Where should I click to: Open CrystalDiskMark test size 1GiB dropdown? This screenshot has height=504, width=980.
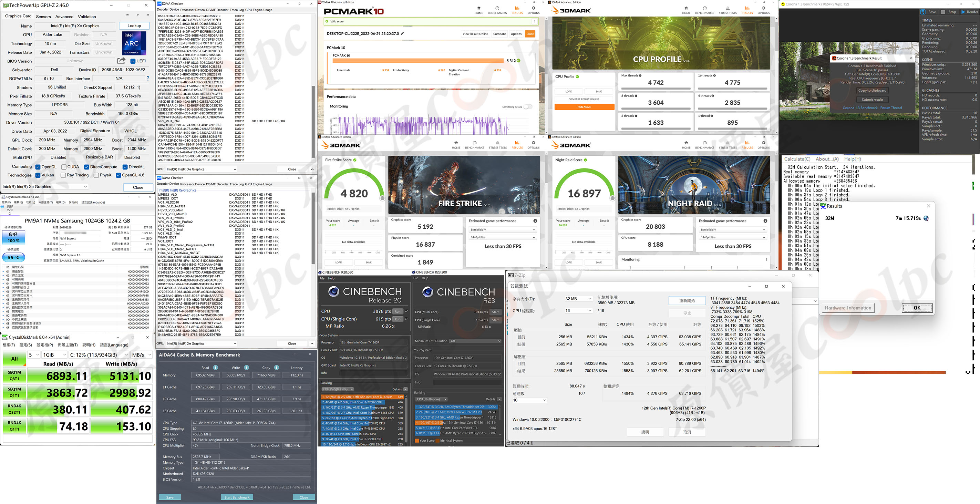click(54, 354)
